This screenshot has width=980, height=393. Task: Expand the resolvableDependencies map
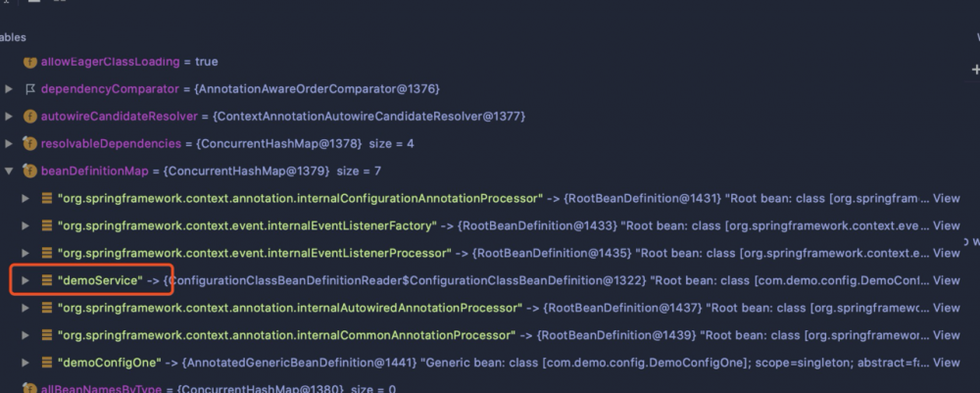[x=9, y=144]
